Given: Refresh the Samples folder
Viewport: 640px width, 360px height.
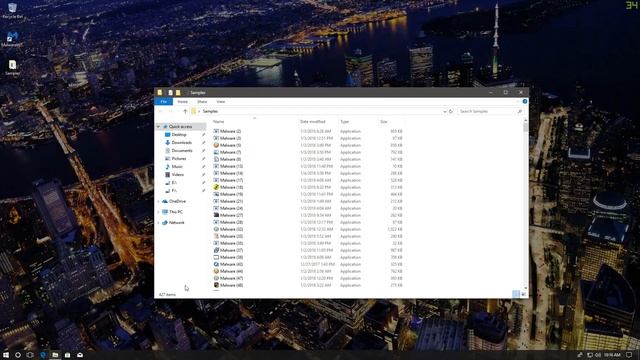Looking at the screenshot, I should tap(451, 111).
